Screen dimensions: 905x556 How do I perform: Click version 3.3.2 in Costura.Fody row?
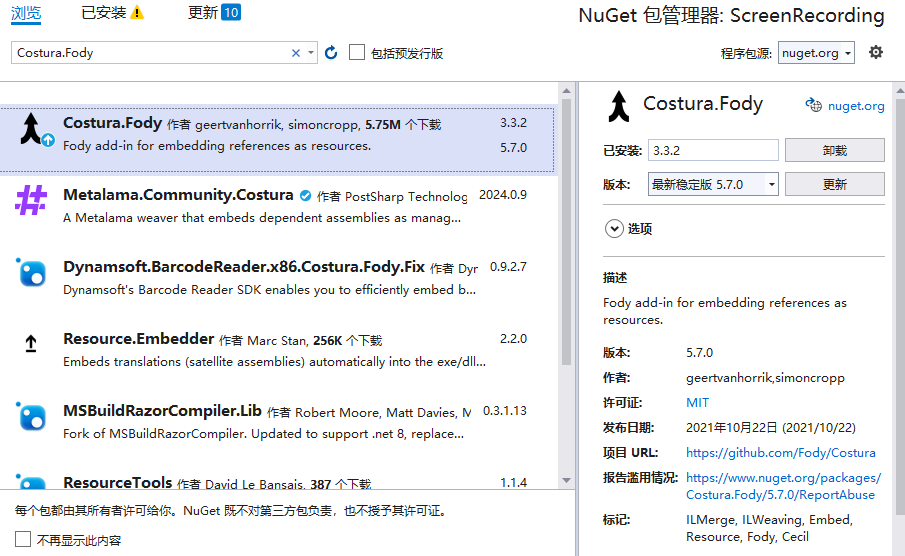coord(513,123)
